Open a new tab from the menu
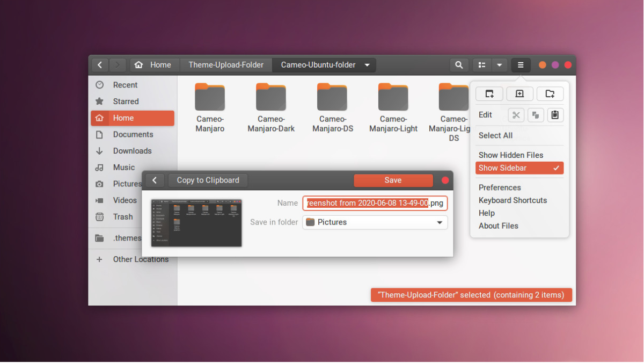This screenshot has height=363, width=644. click(519, 93)
